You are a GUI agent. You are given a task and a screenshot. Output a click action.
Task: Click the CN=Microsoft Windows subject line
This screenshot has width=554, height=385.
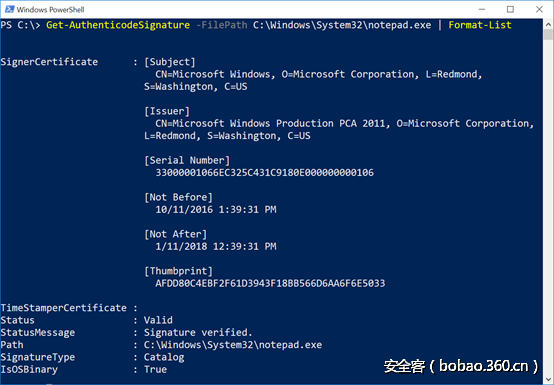(319, 74)
